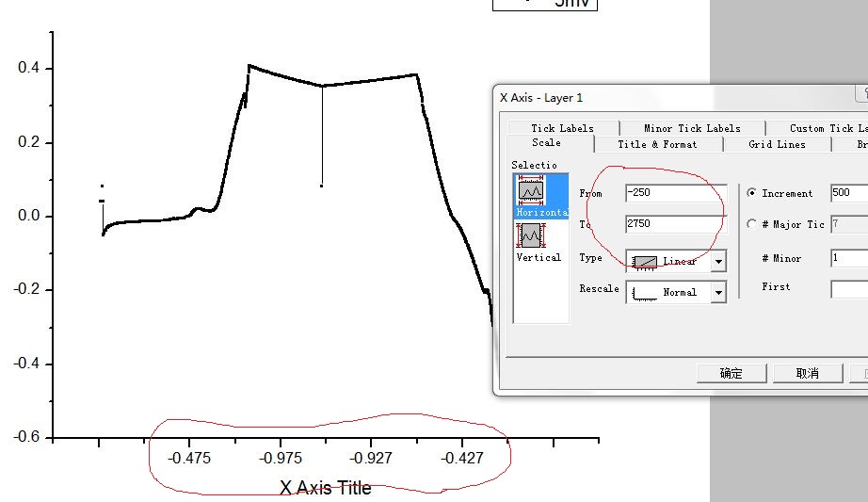Click the -0.6 y-axis tick label
Viewport: 868px width, 502px height.
coord(26,437)
